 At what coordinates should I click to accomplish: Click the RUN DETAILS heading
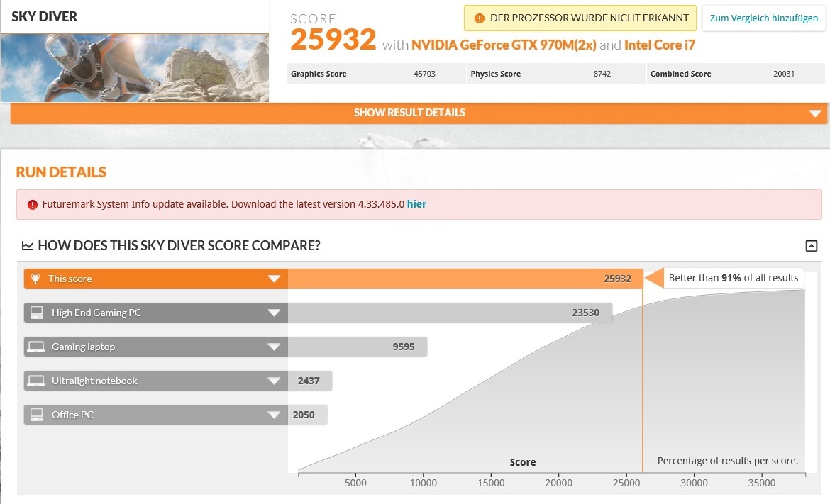(x=61, y=172)
